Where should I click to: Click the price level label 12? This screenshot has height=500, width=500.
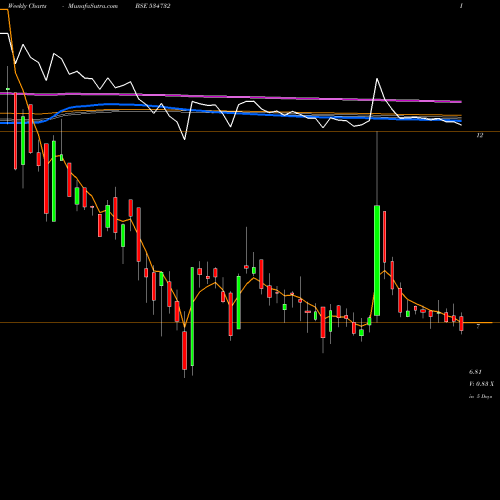click(x=480, y=136)
